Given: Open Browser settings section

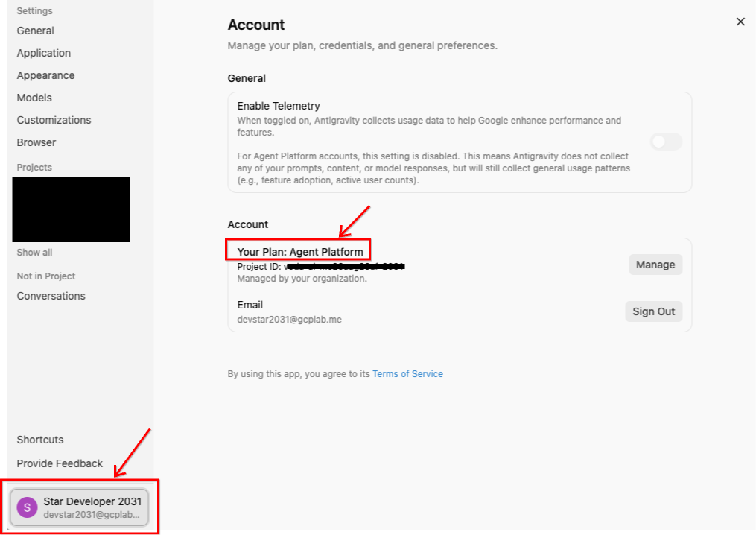Looking at the screenshot, I should 36,142.
